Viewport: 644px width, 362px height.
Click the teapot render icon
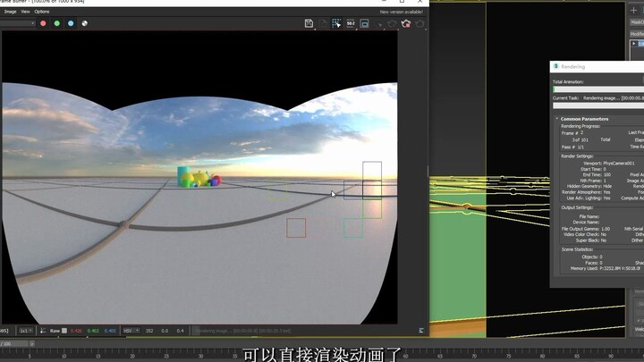click(405, 23)
